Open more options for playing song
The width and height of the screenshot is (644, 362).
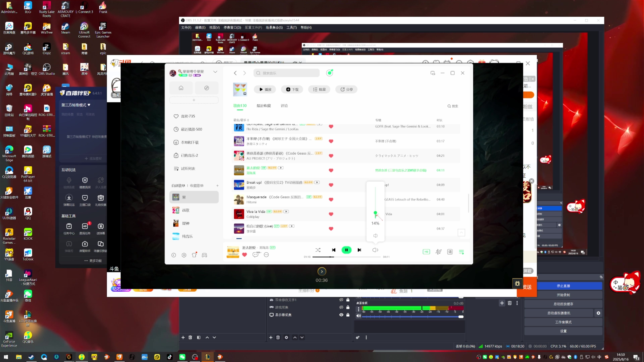pos(266,255)
